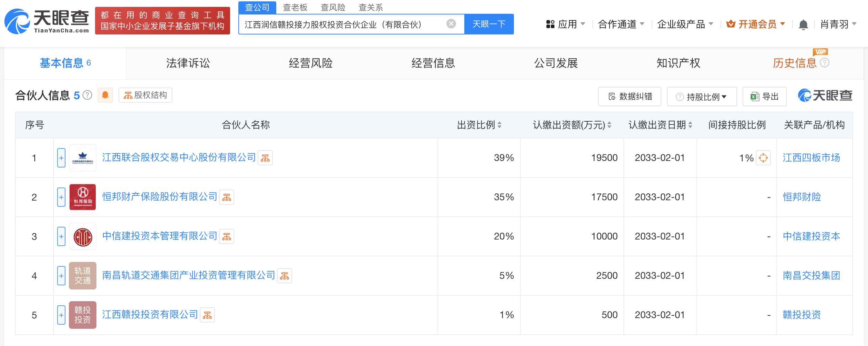This screenshot has width=868, height=346.
Task: Click the indirect shareholding path icon beside 1%
Action: 763,158
